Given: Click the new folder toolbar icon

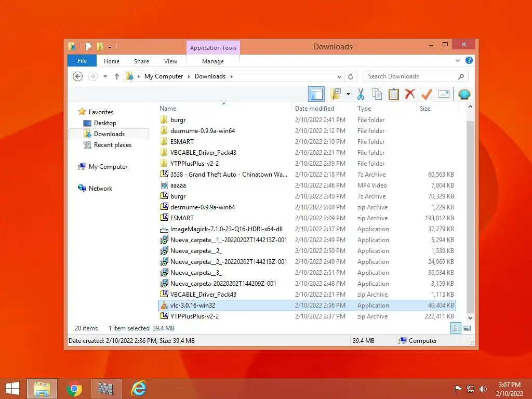Looking at the screenshot, I should pyautogui.click(x=336, y=94).
